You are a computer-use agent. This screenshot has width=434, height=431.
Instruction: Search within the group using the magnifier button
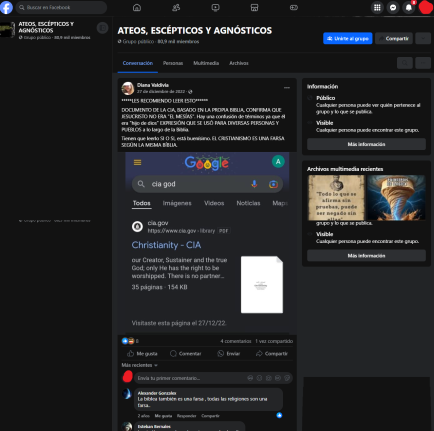(405, 63)
